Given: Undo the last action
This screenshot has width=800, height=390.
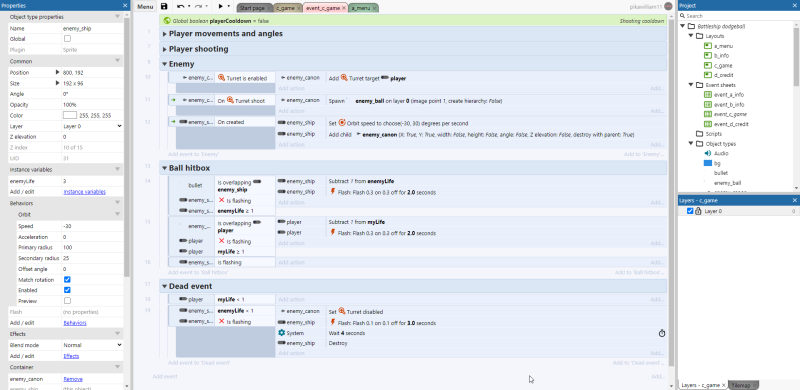Looking at the screenshot, I should (x=180, y=7).
